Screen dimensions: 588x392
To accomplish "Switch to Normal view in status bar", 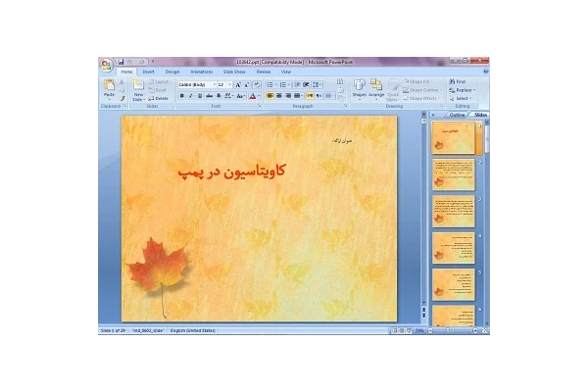I will click(x=394, y=331).
